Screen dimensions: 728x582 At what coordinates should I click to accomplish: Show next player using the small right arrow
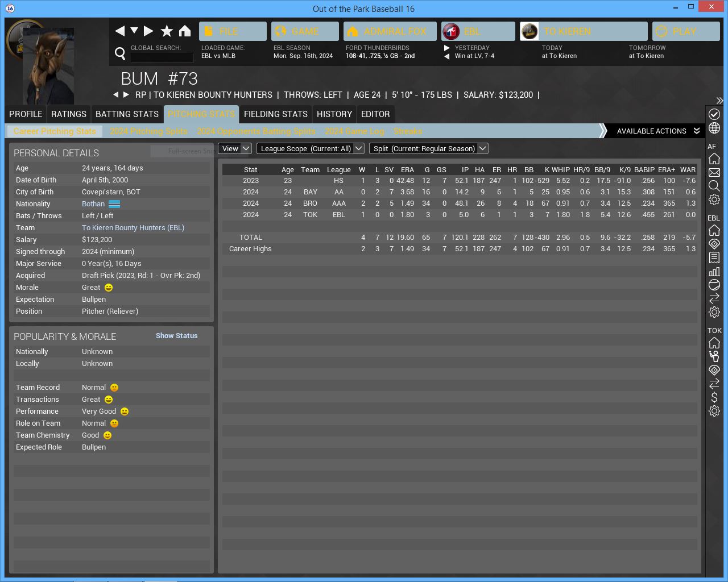click(x=126, y=95)
